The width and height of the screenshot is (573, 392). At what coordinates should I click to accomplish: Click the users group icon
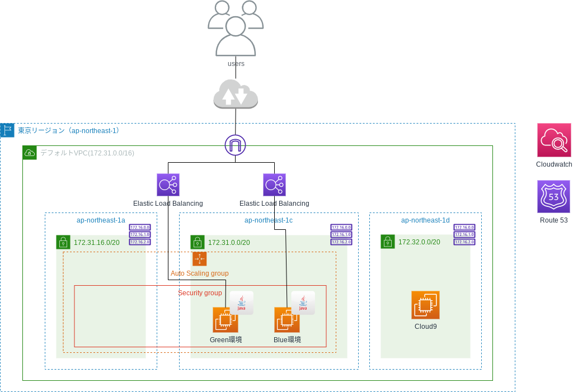tap(236, 28)
